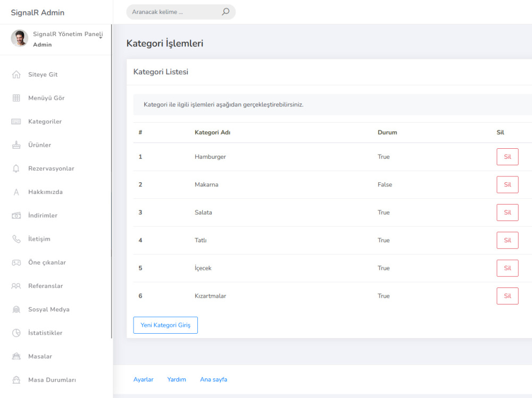Go to Öne çıkanlar
The height and width of the screenshot is (398, 532).
[47, 262]
